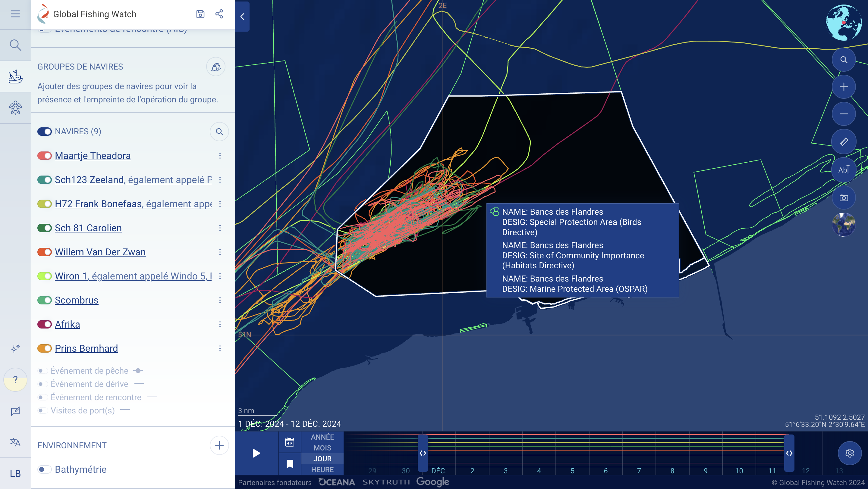The image size is (868, 489).
Task: Open the timebar calendar picker
Action: 289,442
